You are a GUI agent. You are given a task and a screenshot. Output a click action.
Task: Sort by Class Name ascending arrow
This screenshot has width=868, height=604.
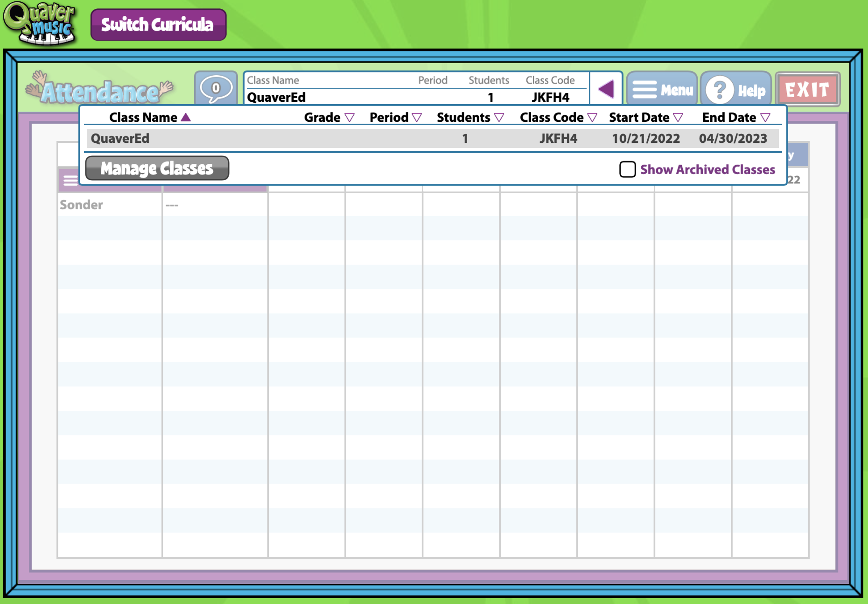[186, 117]
